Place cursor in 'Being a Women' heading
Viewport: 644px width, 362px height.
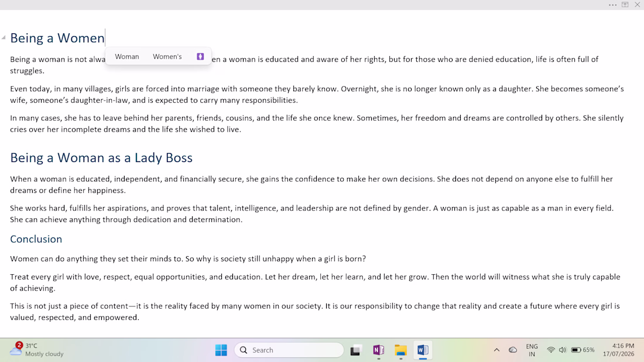pyautogui.click(x=57, y=38)
